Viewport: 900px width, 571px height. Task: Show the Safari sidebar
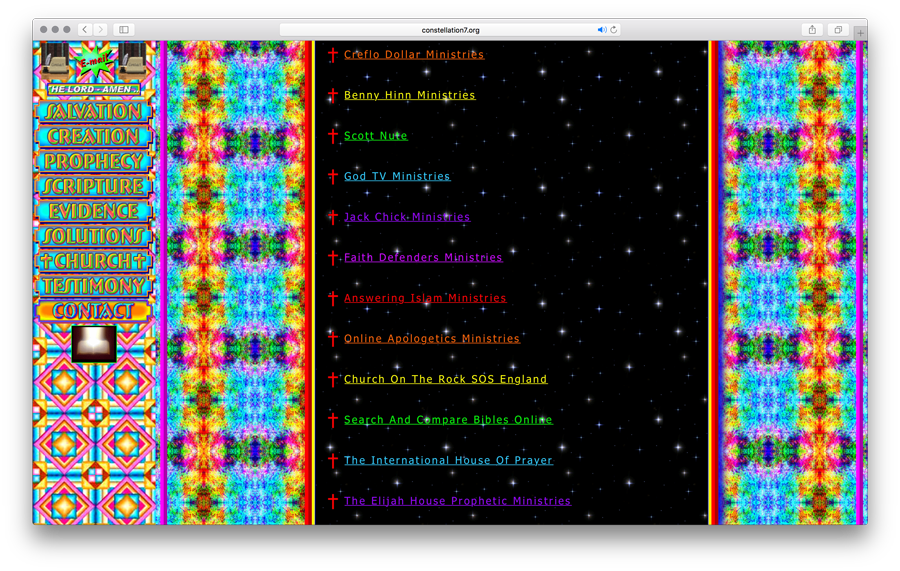[124, 30]
